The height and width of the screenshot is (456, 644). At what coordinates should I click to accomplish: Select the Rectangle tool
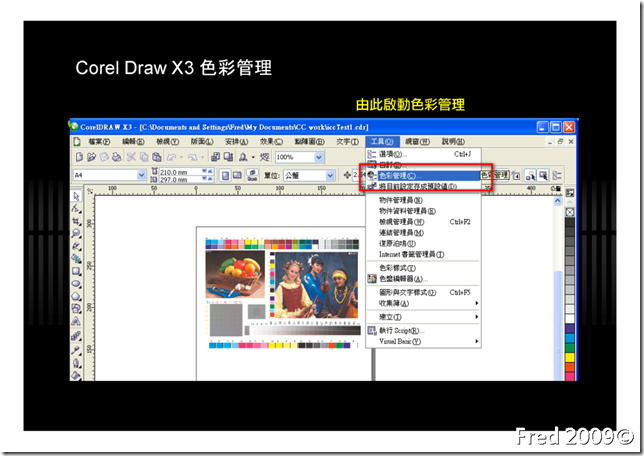coord(76,271)
